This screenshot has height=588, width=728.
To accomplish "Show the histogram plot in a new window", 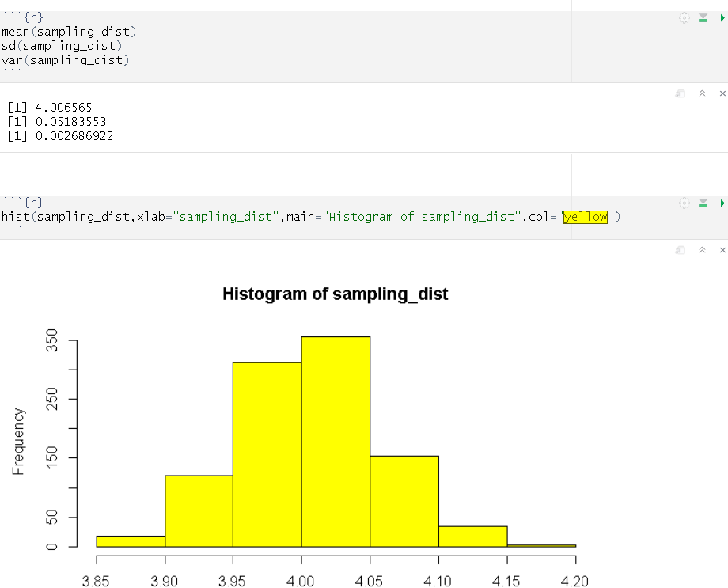I will [679, 248].
